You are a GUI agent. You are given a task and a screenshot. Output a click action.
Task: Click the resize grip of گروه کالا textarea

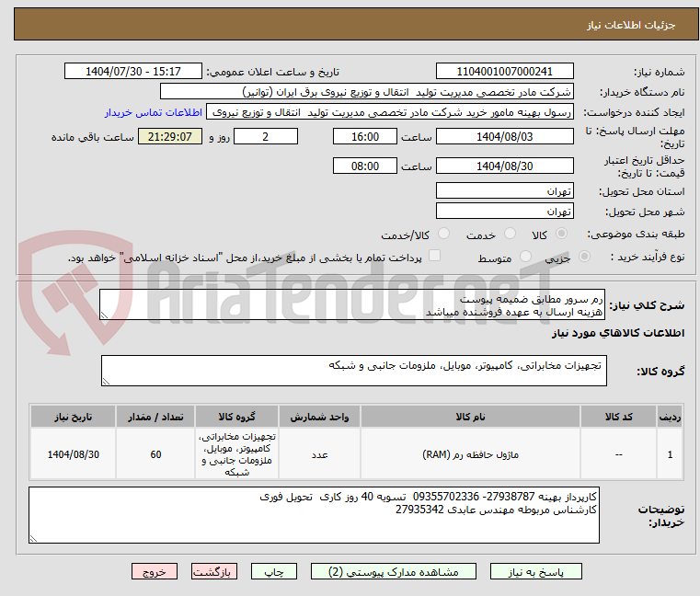(106, 382)
